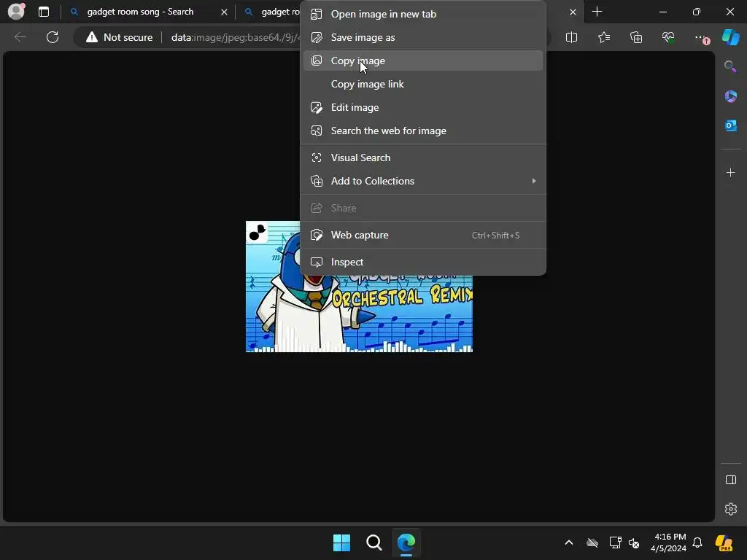Click OneDrive cloud tray icon
Screen dimensions: 747x560
click(x=592, y=542)
